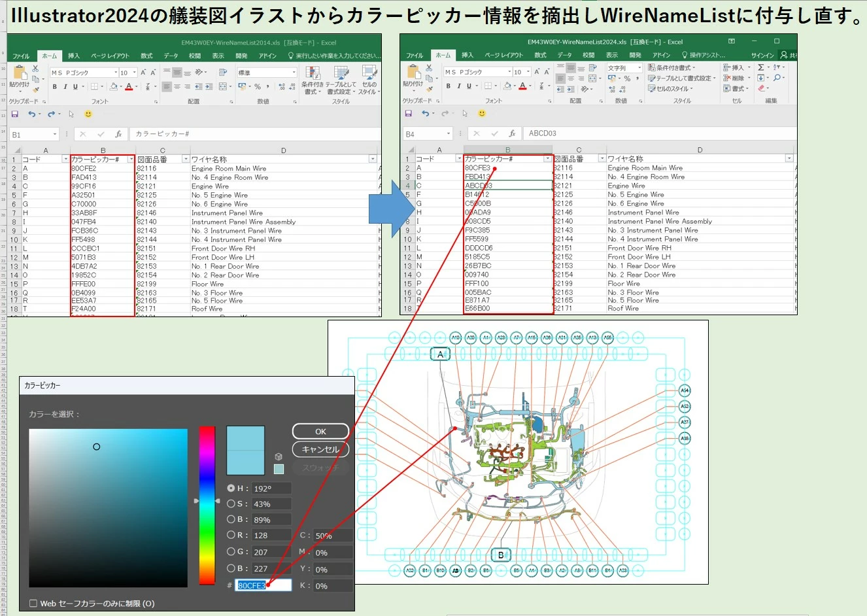Screen dimensions: 867x616
Task: Click the Clear eraser icon in WireNameList2024 window
Action: point(761,88)
